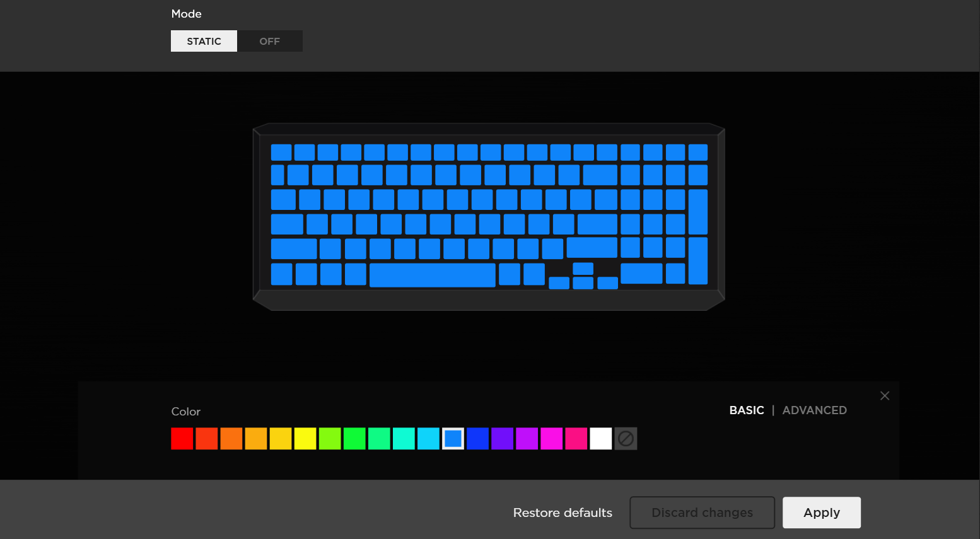The image size is (980, 539).
Task: Select the yellow color swatch
Action: [305, 439]
